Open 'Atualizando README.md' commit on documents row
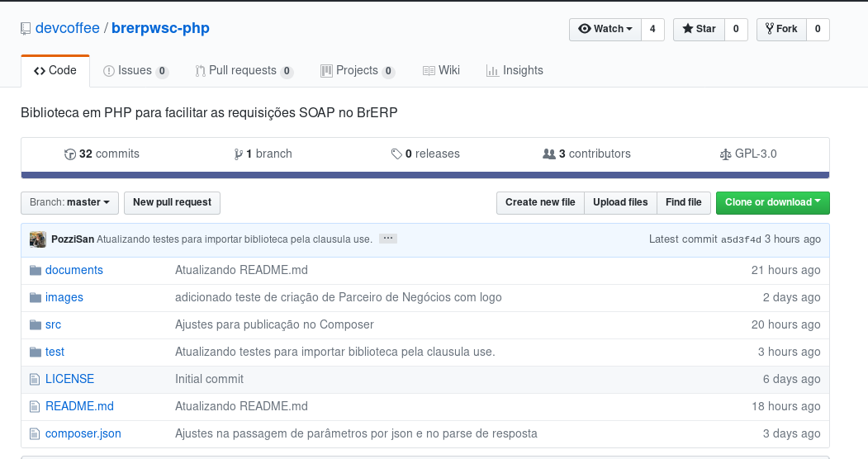 pos(241,270)
